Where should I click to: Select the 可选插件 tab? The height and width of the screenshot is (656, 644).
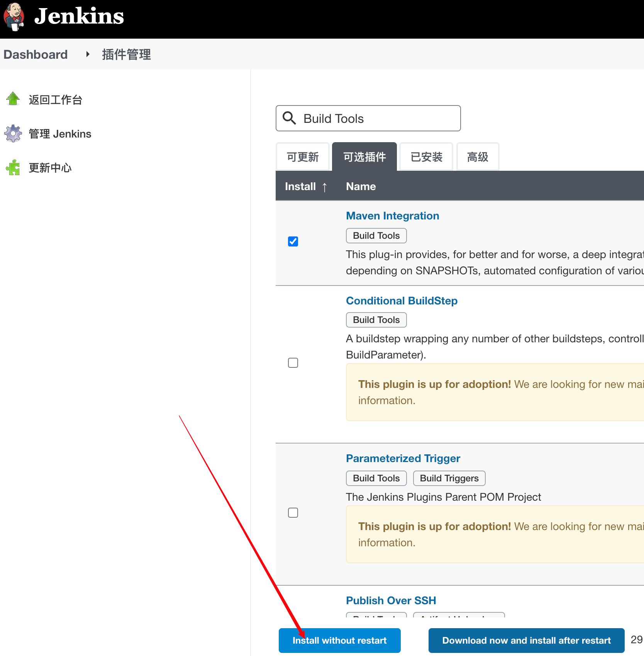click(x=364, y=157)
